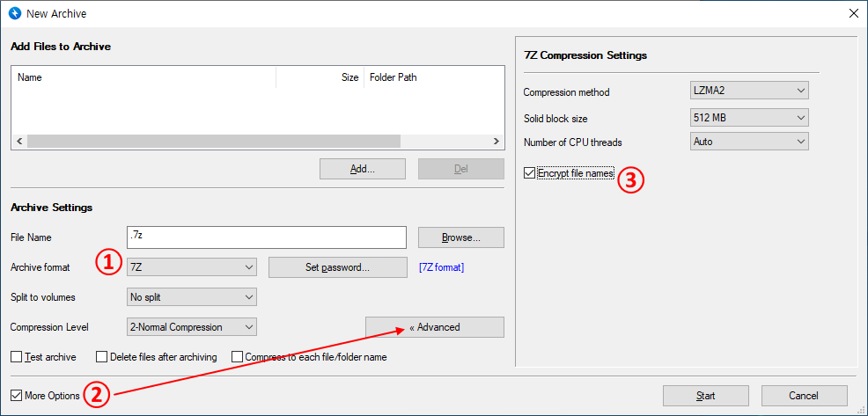The width and height of the screenshot is (868, 416).
Task: Click the Bandizip app icon in title bar
Action: pos(14,14)
